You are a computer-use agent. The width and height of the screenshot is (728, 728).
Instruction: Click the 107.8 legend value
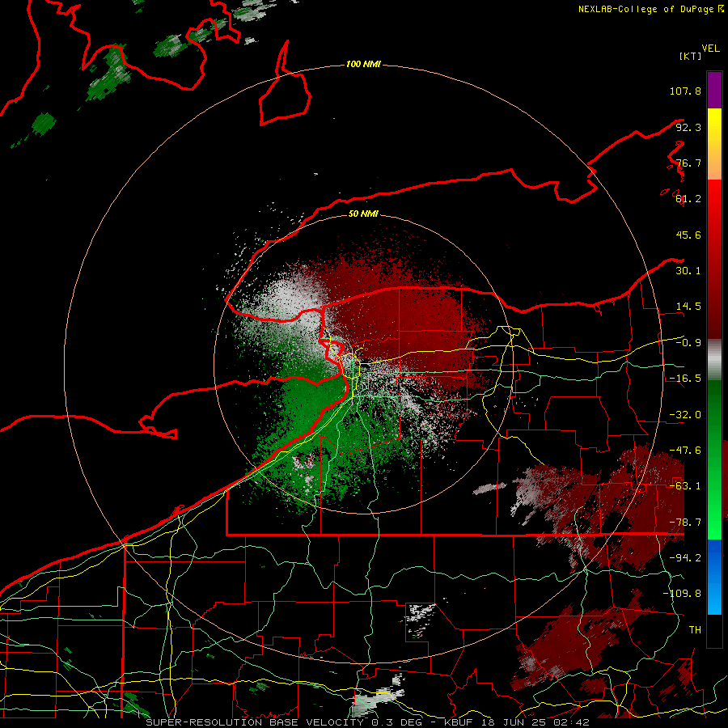(x=685, y=91)
